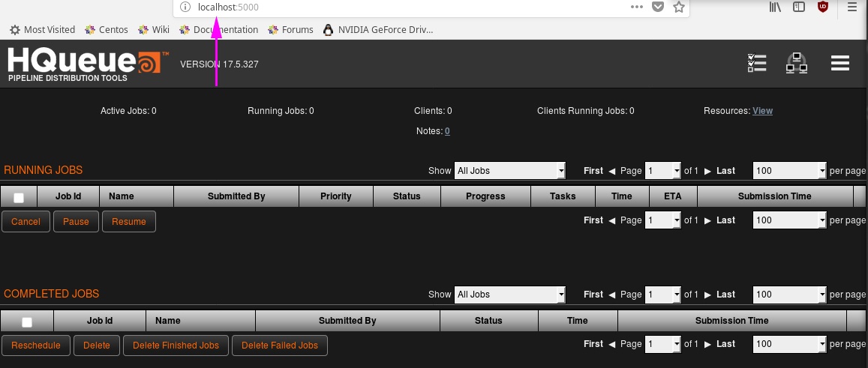Bookmark this page with the star icon
The height and width of the screenshot is (368, 868).
[x=679, y=7]
